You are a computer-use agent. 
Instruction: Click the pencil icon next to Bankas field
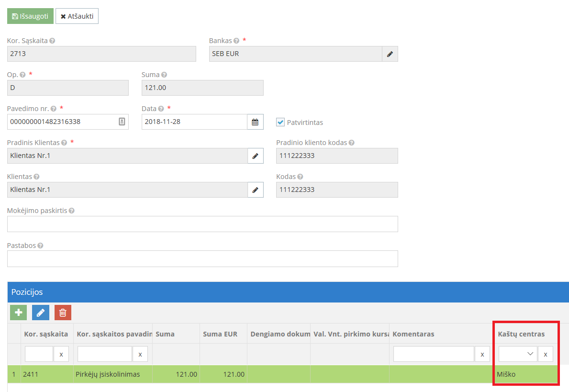[390, 54]
